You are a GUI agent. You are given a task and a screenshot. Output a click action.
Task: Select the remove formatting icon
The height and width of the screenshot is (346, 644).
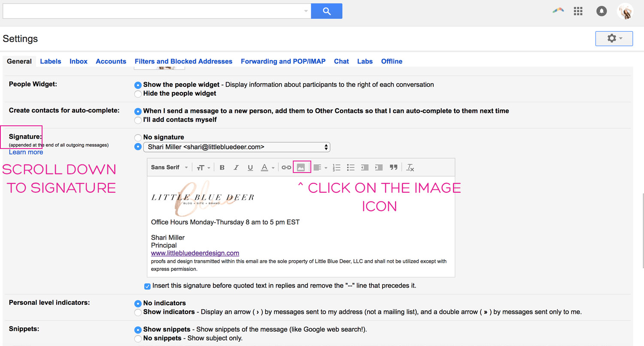tap(410, 167)
